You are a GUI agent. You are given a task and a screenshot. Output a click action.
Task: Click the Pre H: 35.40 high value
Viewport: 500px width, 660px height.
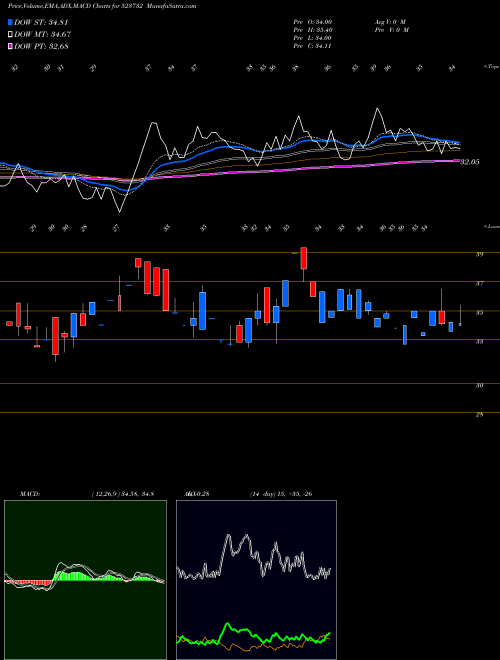[x=313, y=30]
